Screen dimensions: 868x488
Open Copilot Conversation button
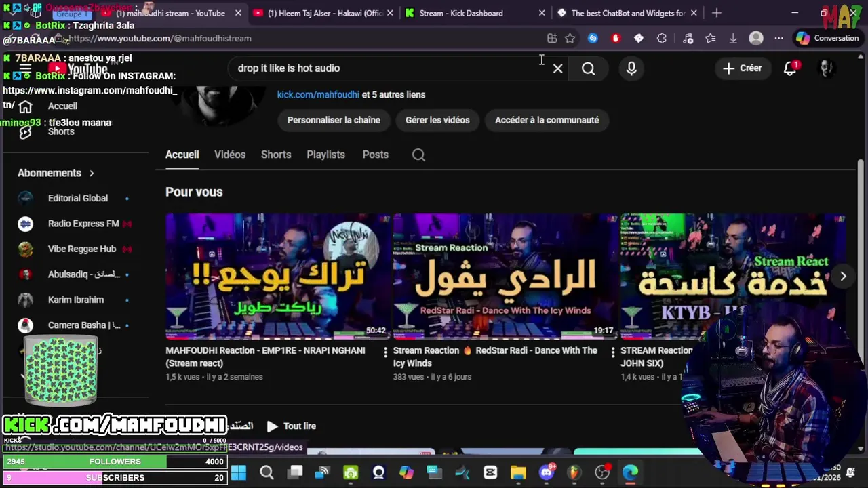coord(828,39)
